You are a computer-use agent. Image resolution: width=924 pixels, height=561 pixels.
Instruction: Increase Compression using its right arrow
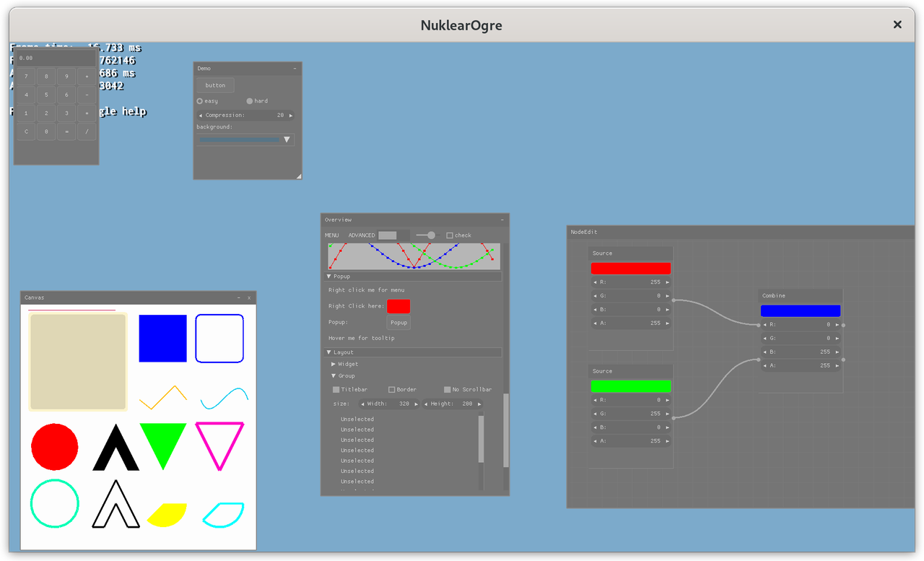(289, 114)
